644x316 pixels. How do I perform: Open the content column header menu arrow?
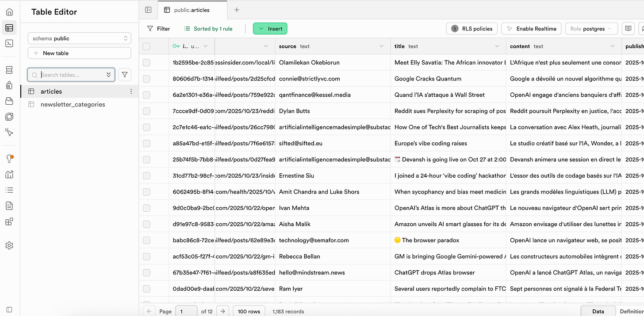coord(613,46)
